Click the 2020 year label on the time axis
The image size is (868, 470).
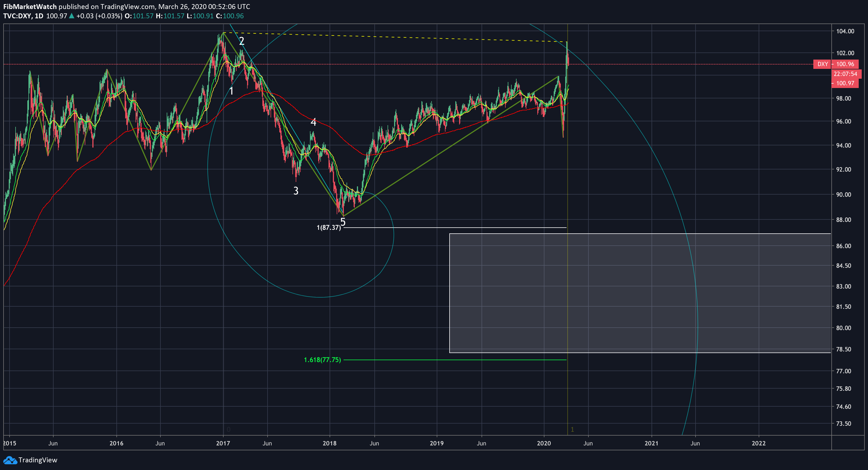(x=544, y=443)
